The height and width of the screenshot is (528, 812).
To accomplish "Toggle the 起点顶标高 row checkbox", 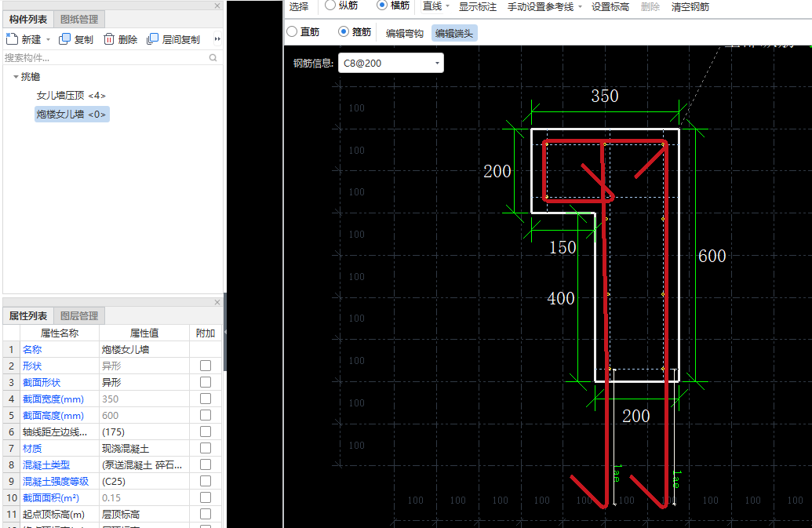I will [x=206, y=514].
